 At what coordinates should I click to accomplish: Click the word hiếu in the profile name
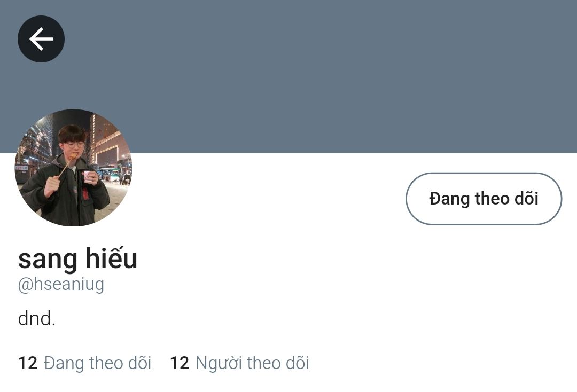112,258
